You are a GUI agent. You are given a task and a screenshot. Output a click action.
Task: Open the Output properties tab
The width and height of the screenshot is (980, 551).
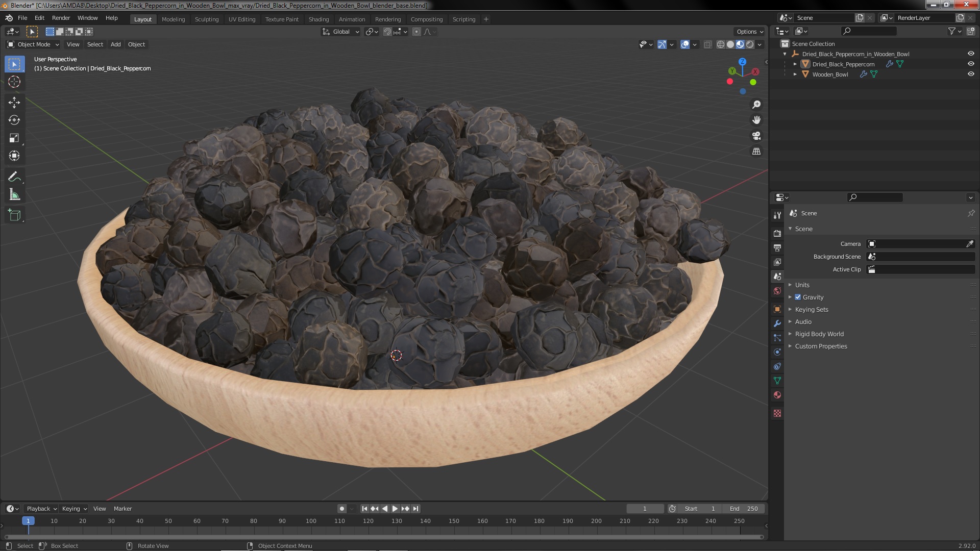[x=777, y=247]
